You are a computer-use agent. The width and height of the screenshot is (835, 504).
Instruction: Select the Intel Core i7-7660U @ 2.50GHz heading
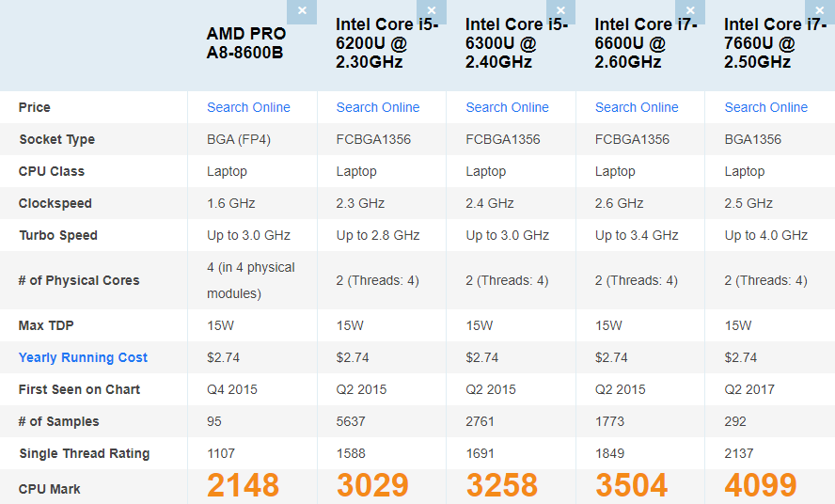click(x=776, y=43)
